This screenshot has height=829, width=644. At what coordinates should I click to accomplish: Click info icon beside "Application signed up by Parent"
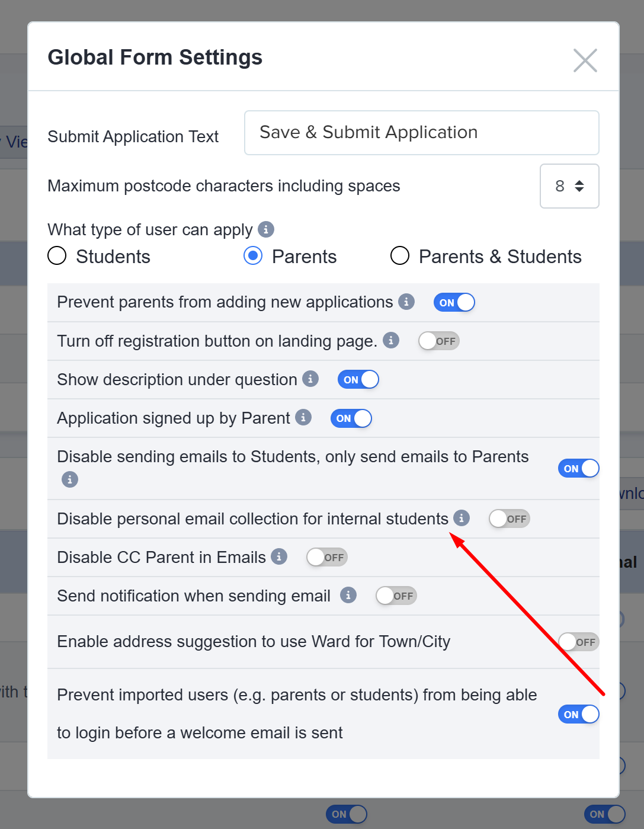point(303,417)
